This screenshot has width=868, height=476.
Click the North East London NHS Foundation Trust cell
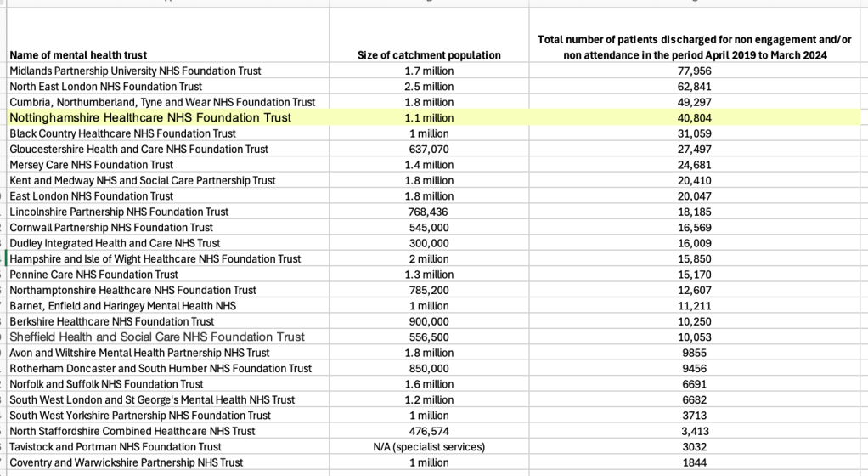pos(106,86)
